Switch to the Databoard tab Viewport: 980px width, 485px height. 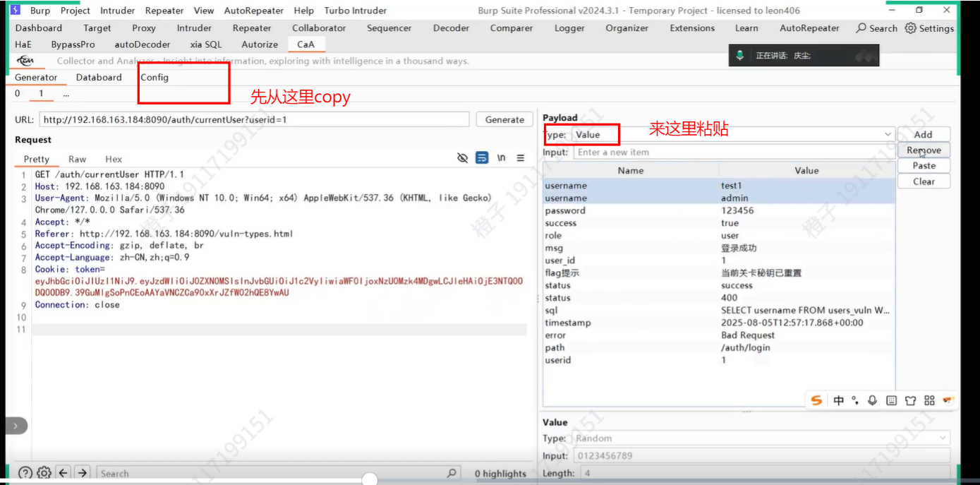99,77
